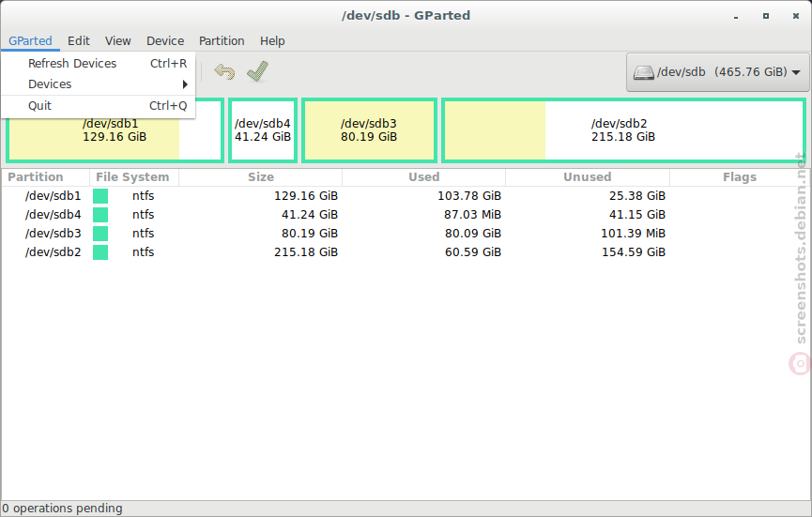Minimize the GParted window
The height and width of the screenshot is (517, 812).
(x=736, y=17)
